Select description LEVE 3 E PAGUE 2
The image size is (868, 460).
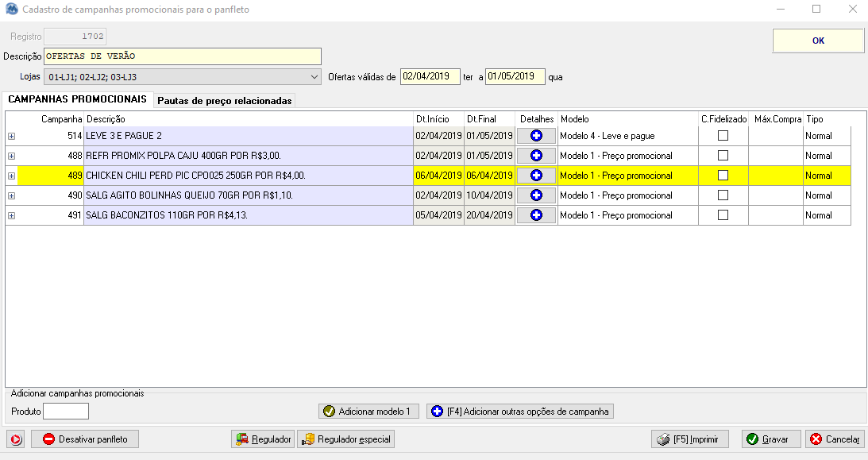click(249, 136)
